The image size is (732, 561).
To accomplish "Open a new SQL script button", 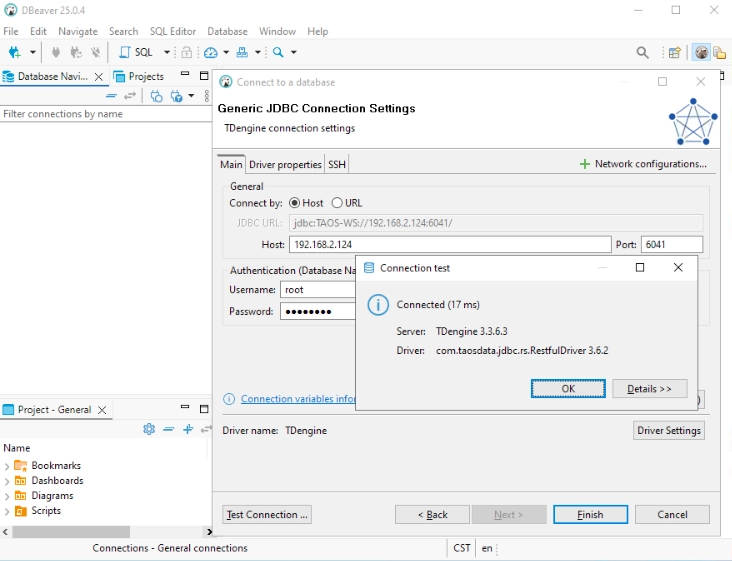I will point(136,52).
